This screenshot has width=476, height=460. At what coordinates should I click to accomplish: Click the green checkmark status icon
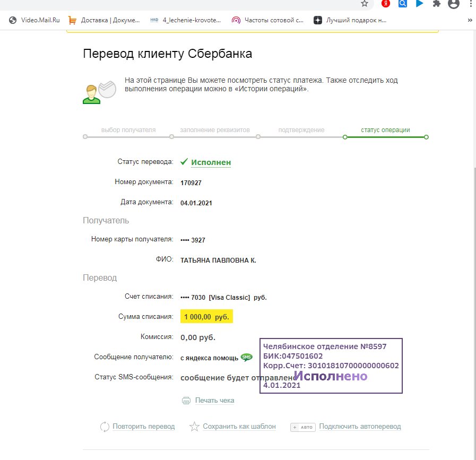coord(184,162)
